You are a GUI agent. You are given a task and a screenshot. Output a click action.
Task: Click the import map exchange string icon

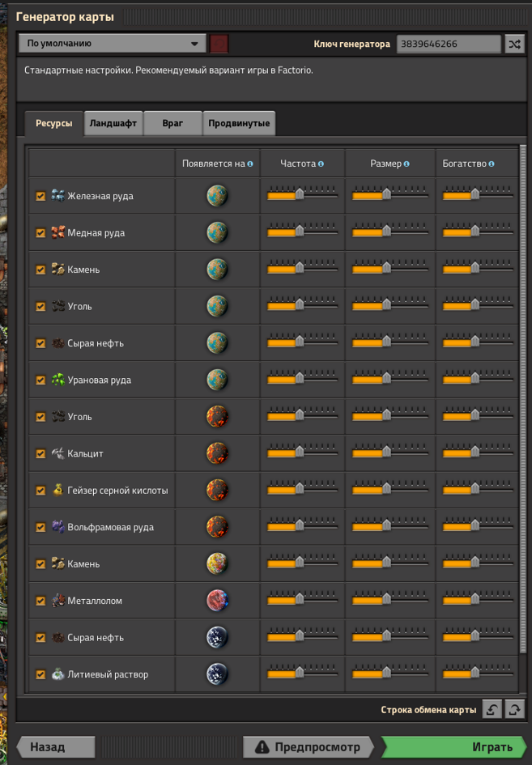point(492,709)
